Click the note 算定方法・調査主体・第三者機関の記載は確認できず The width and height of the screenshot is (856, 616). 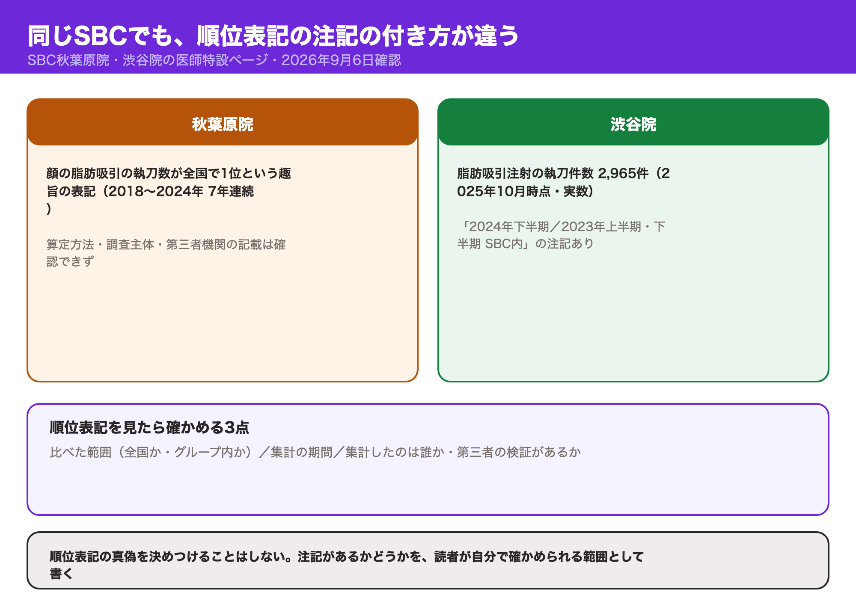(166, 253)
